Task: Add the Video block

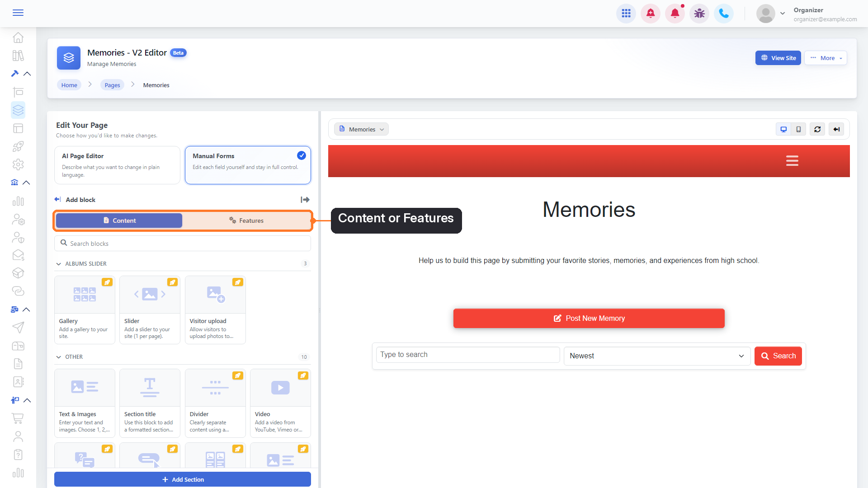Action: [280, 403]
